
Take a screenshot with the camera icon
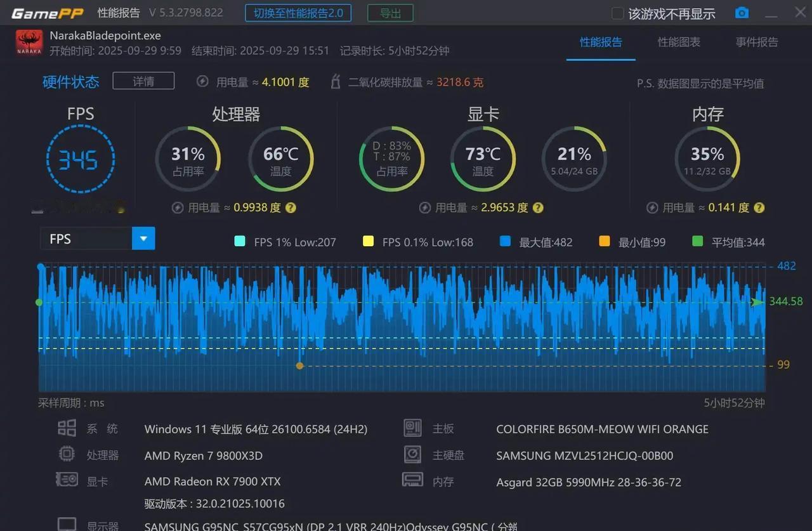[742, 13]
